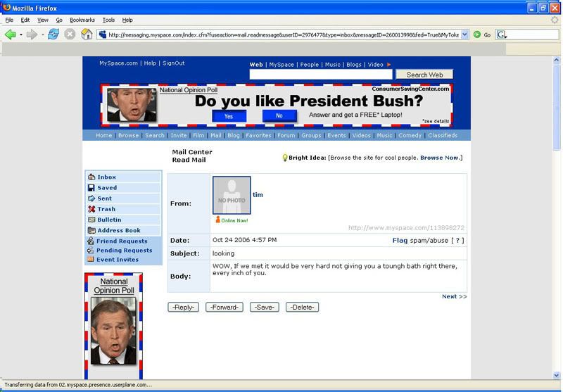
Task: Click the green Back arrow button
Action: pyautogui.click(x=10, y=34)
